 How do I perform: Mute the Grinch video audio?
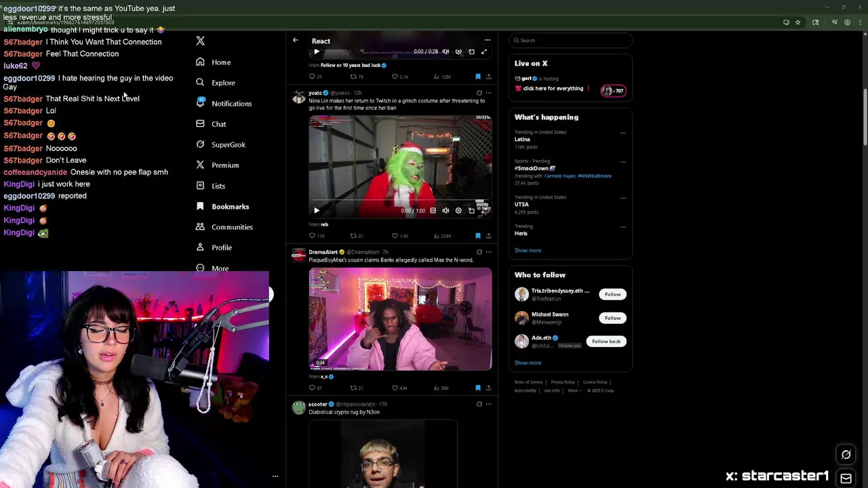click(446, 211)
